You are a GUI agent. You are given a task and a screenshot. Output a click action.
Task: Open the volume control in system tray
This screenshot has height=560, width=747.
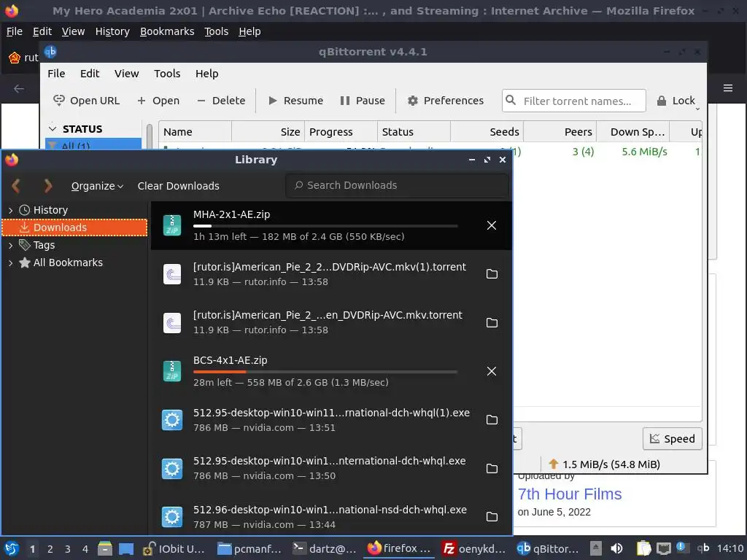tap(616, 548)
